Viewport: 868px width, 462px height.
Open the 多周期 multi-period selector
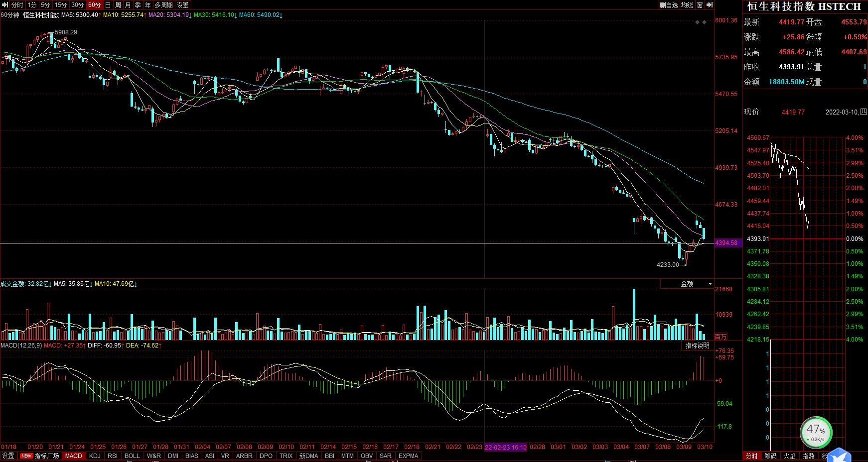[x=163, y=5]
